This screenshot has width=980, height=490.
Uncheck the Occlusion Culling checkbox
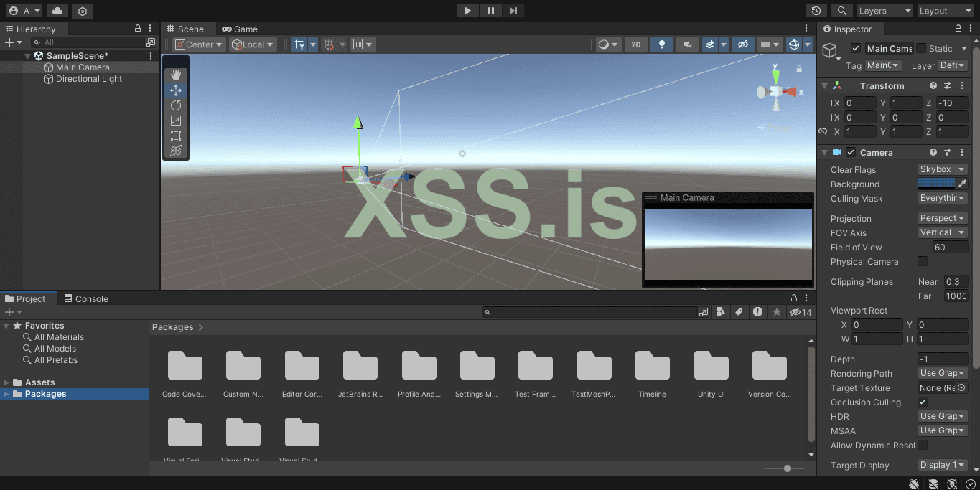[x=923, y=402]
